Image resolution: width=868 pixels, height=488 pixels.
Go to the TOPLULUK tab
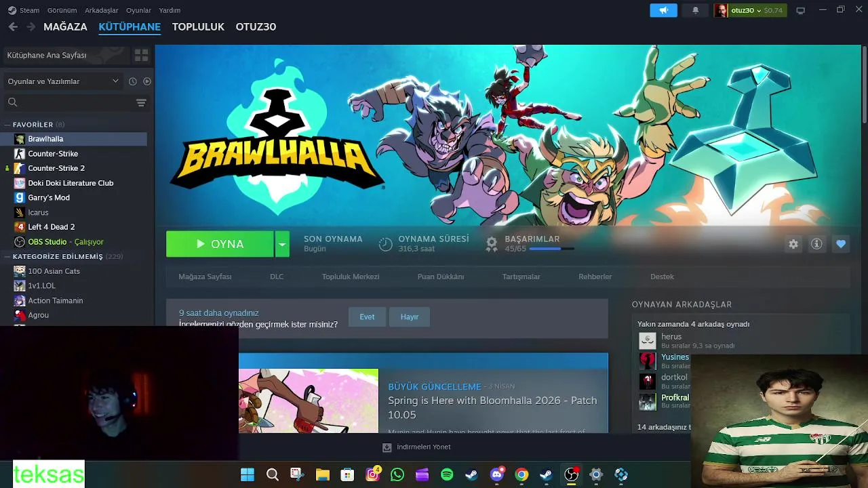tap(198, 26)
